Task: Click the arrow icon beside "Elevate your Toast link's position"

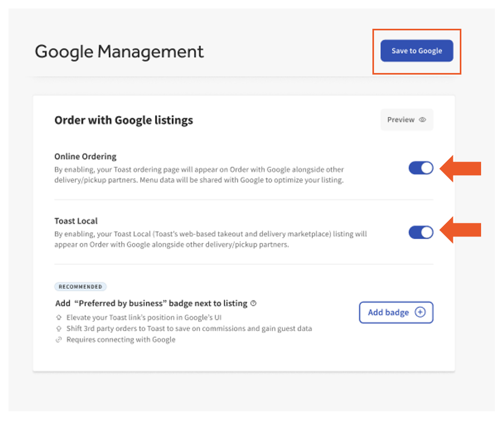Action: tap(59, 318)
